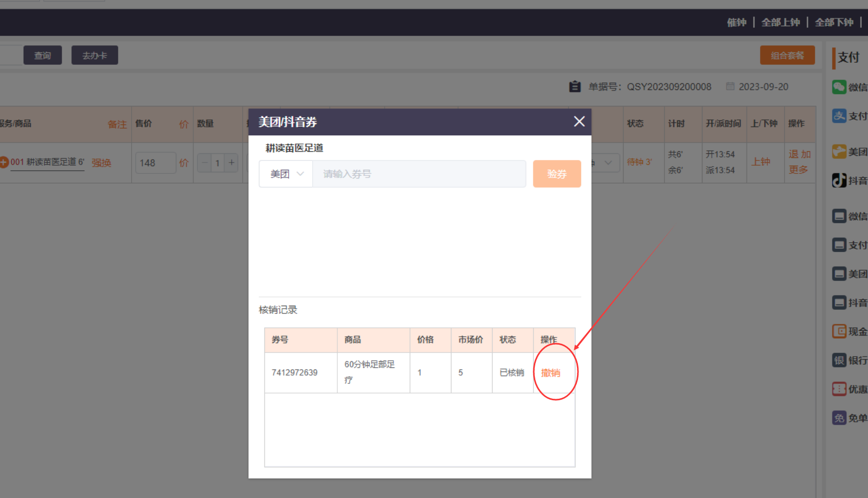
Task: Select the green WeChat pay icon
Action: [x=839, y=87]
